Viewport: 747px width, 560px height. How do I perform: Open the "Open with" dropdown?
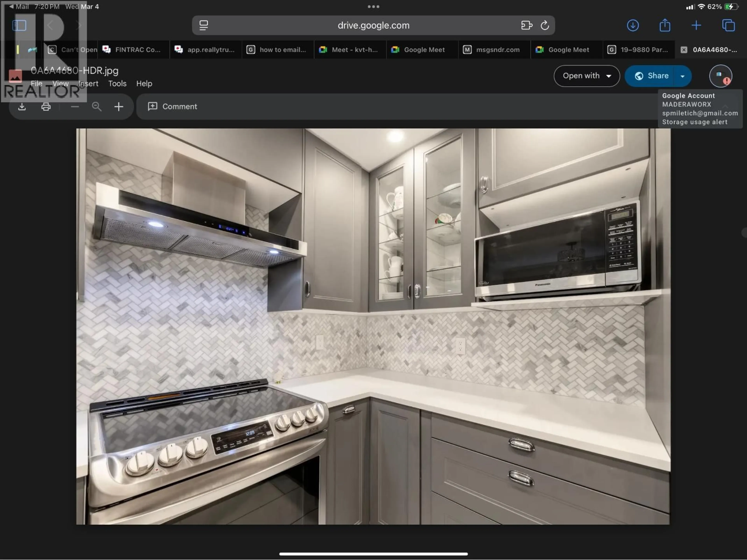point(587,76)
